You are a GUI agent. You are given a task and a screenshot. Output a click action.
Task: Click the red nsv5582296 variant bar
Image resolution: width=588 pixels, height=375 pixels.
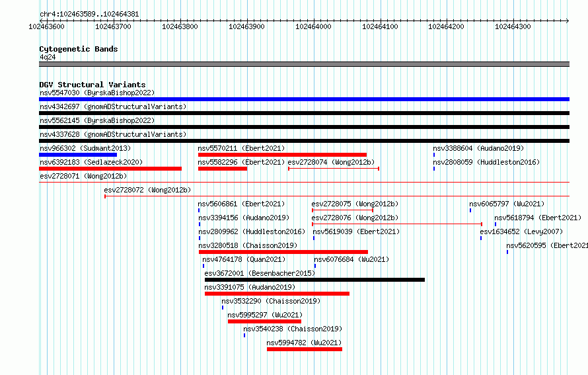223,169
